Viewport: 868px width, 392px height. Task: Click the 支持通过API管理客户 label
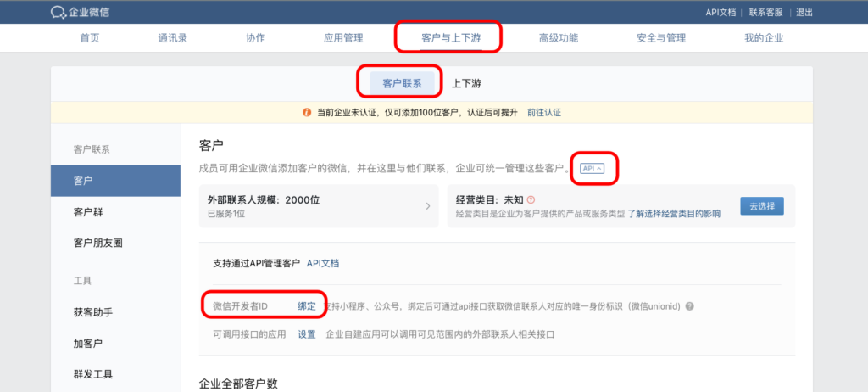256,263
